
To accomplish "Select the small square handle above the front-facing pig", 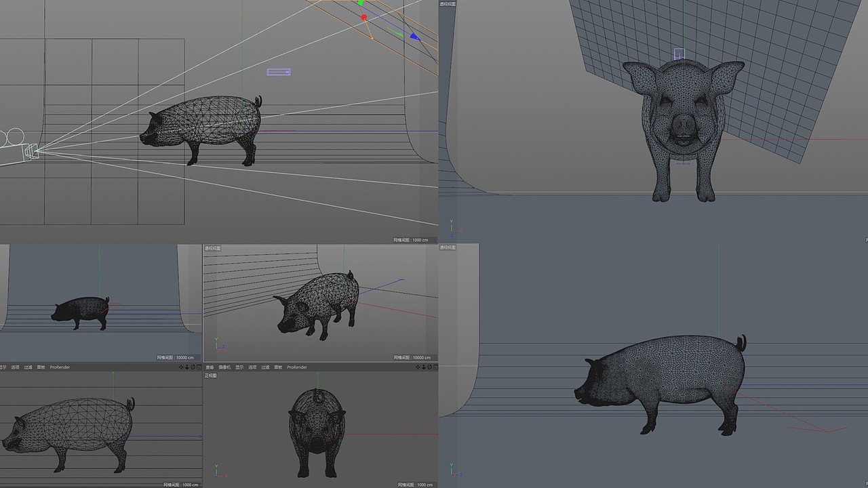I will (x=679, y=54).
